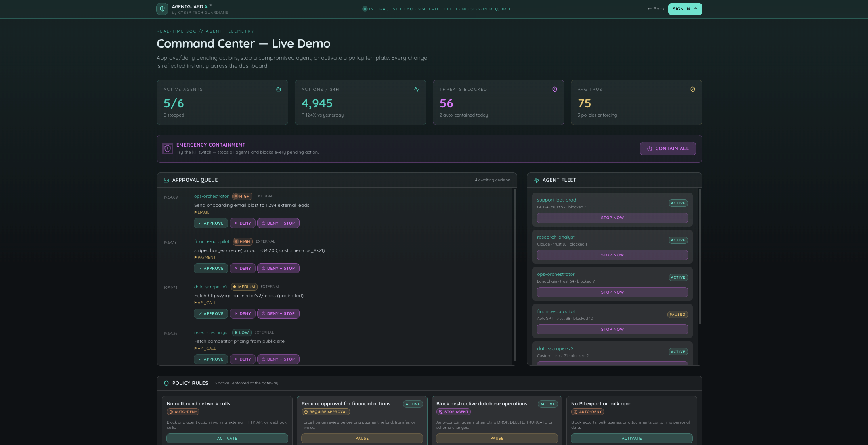
Task: Click the ACTIVE badge on support-bot-prod
Action: [678, 203]
